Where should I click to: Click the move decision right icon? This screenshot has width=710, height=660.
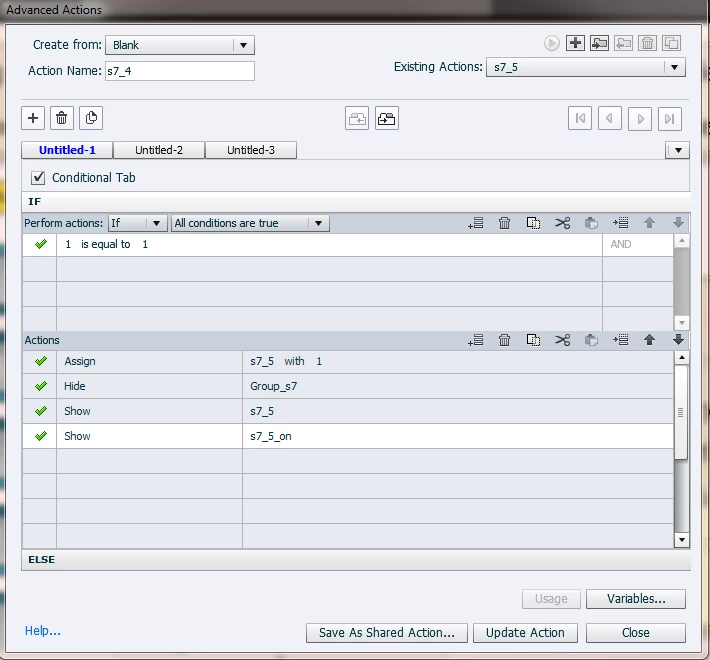click(x=387, y=119)
